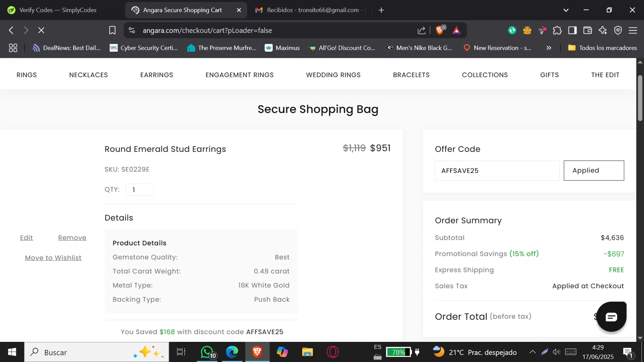
Task: Open the Windows Start menu
Action: [12, 352]
